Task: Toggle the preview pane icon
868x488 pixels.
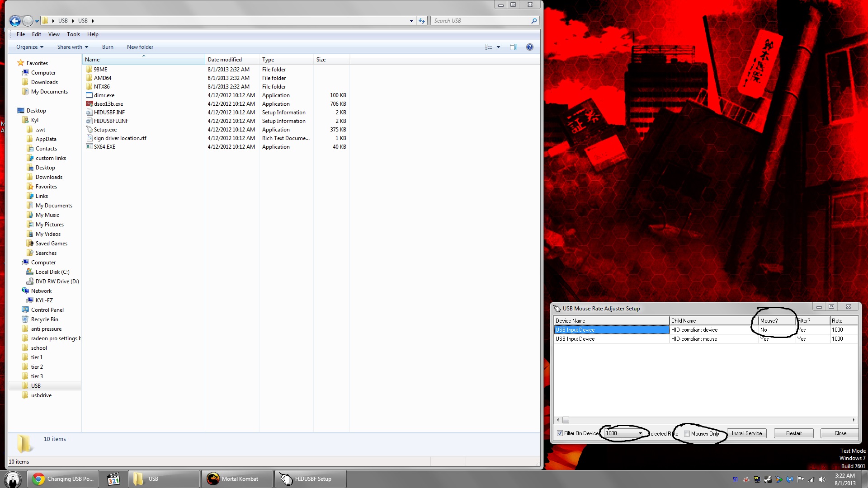Action: (x=514, y=47)
